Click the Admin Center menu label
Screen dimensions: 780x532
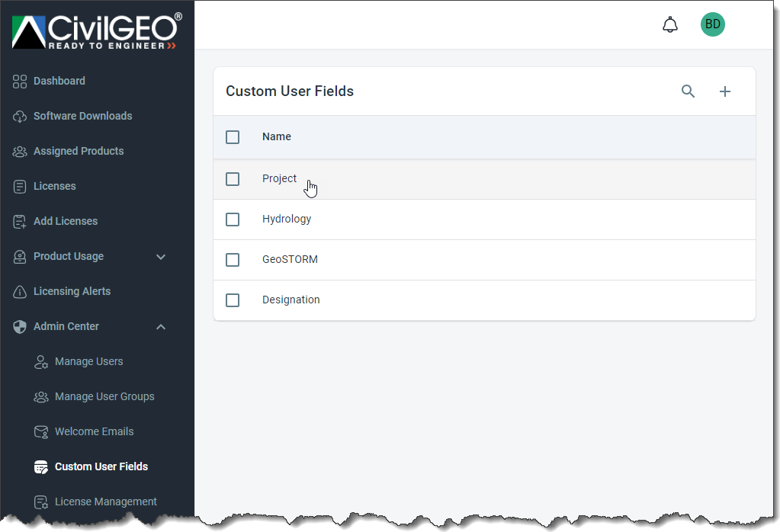(x=66, y=326)
